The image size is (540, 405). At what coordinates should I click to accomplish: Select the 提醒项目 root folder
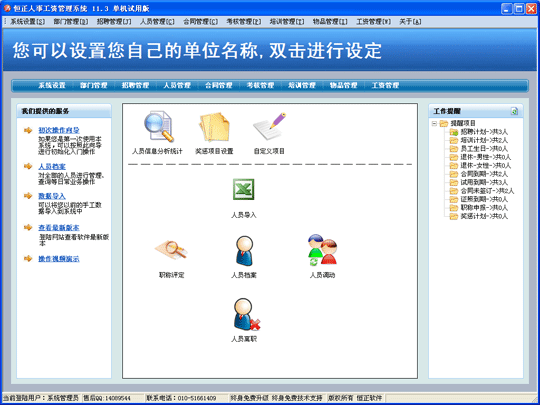(x=463, y=123)
